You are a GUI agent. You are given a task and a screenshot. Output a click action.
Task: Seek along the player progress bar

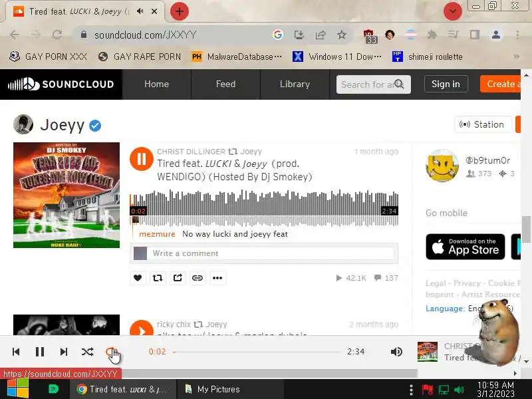[257, 352]
